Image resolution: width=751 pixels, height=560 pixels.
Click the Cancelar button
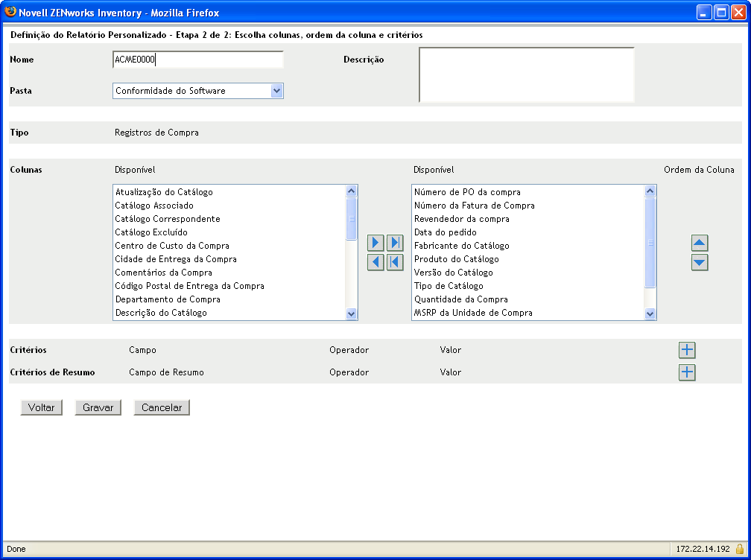tap(162, 407)
